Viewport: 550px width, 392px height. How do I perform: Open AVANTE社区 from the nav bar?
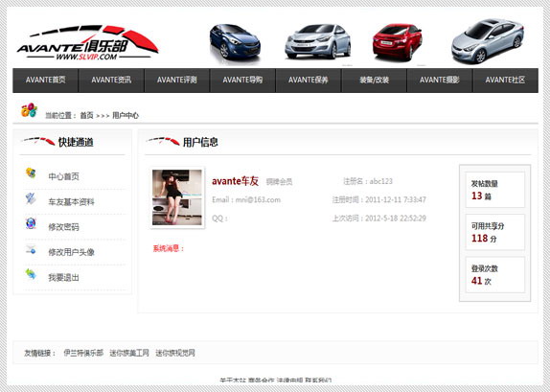[x=506, y=80]
